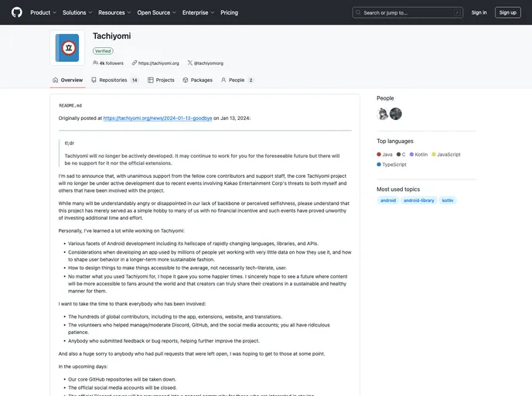This screenshot has width=532, height=396.
Task: Click the People person icon in tabs
Action: tap(223, 80)
